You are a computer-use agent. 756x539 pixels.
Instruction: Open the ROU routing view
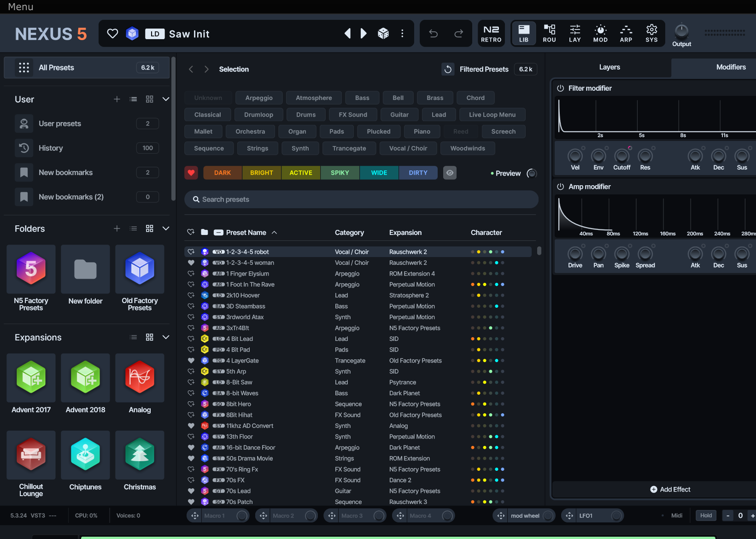point(549,34)
